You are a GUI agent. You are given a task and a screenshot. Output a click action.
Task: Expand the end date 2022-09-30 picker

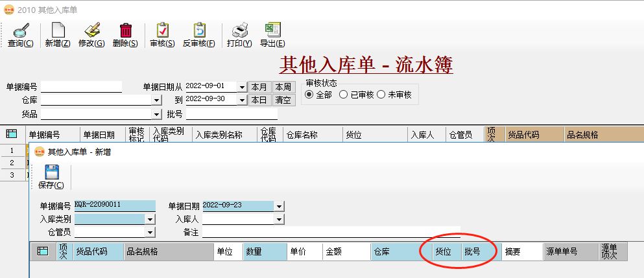tap(242, 100)
